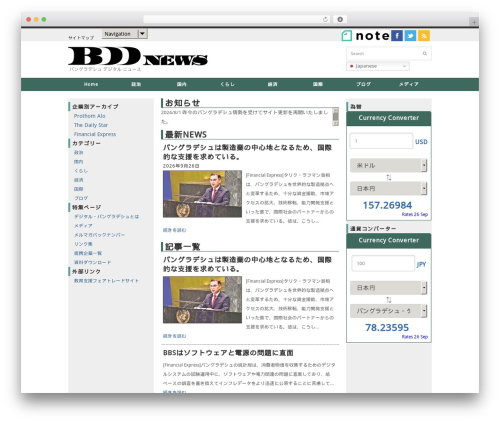Viewport: 500px width, 423px height.
Task: Open メディア link in sidebar
Action: [83, 226]
